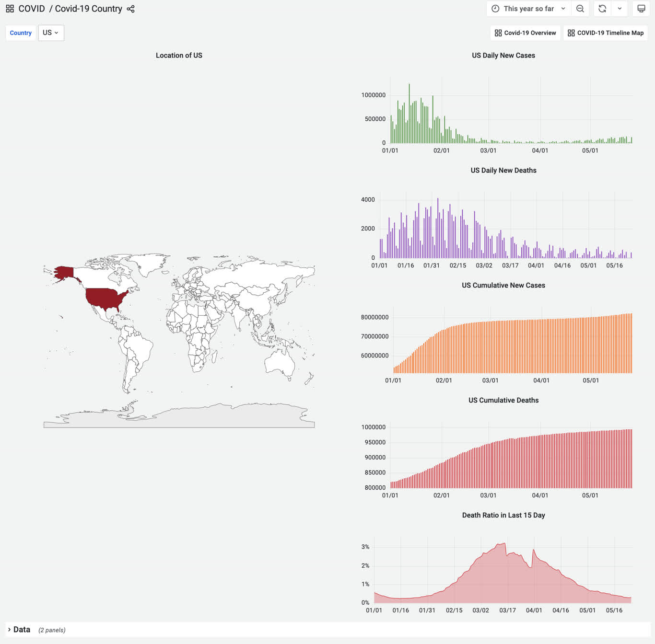Screen dimensions: 655x644
Task: Click the dashboards grid icon beside COVID
Action: pyautogui.click(x=10, y=9)
